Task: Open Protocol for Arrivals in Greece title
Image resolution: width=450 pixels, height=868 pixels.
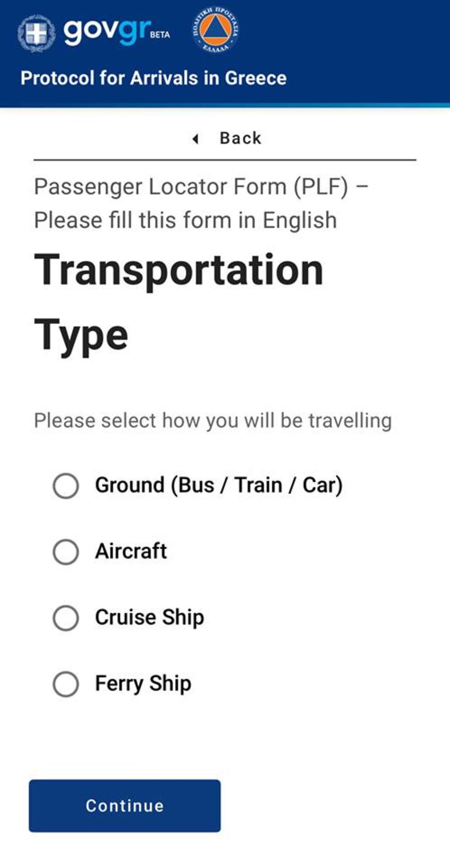Action: click(153, 78)
